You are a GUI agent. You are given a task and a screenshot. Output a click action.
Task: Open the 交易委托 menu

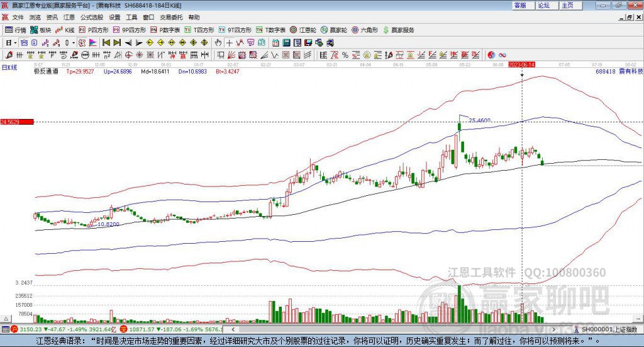tap(171, 17)
